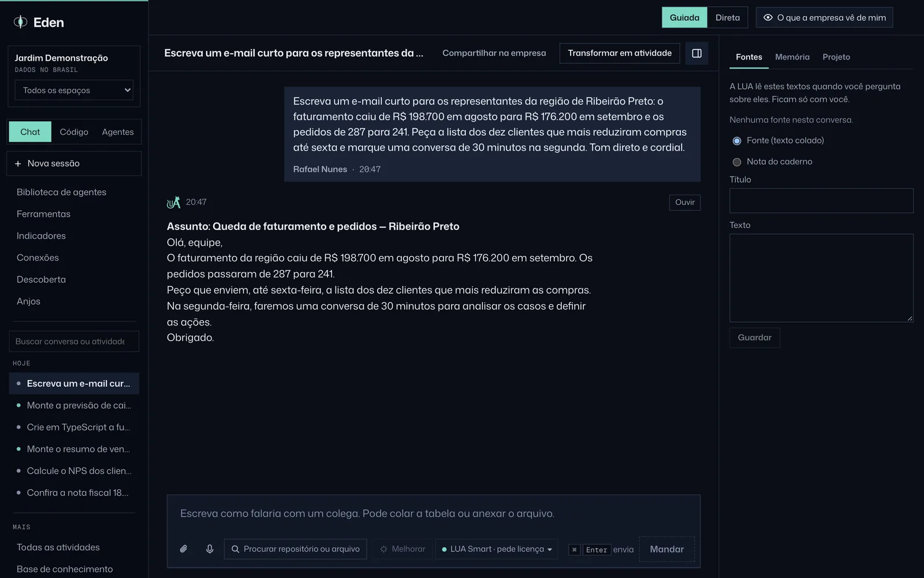Attach a file with the paperclip icon
This screenshot has height=578, width=924.
[x=184, y=549]
